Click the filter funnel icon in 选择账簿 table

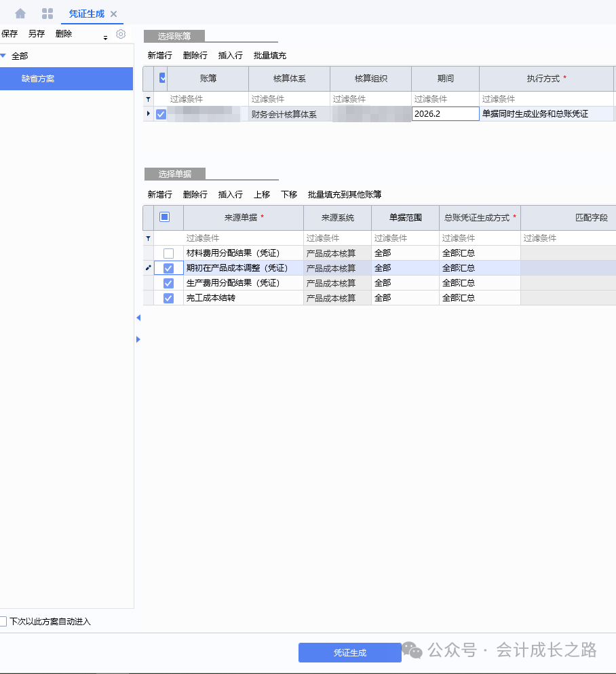149,99
